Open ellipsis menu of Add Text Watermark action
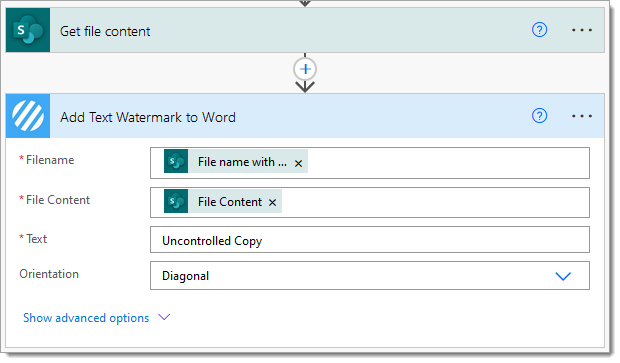Screen dimensions: 620x363 coord(582,116)
